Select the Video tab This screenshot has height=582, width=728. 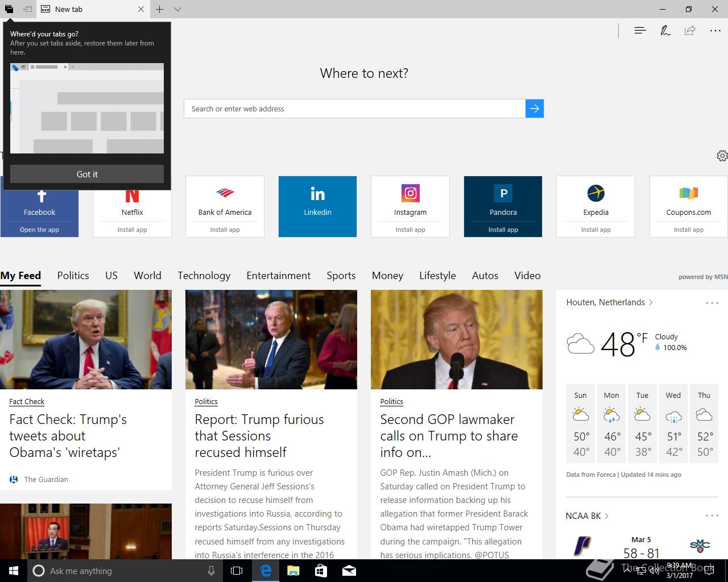tap(527, 276)
